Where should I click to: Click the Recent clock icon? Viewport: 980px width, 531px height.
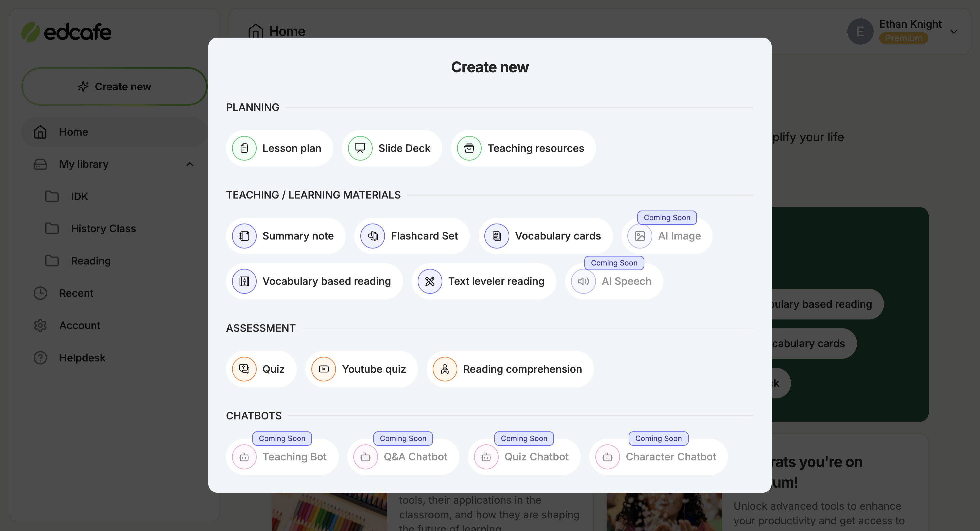coord(40,293)
